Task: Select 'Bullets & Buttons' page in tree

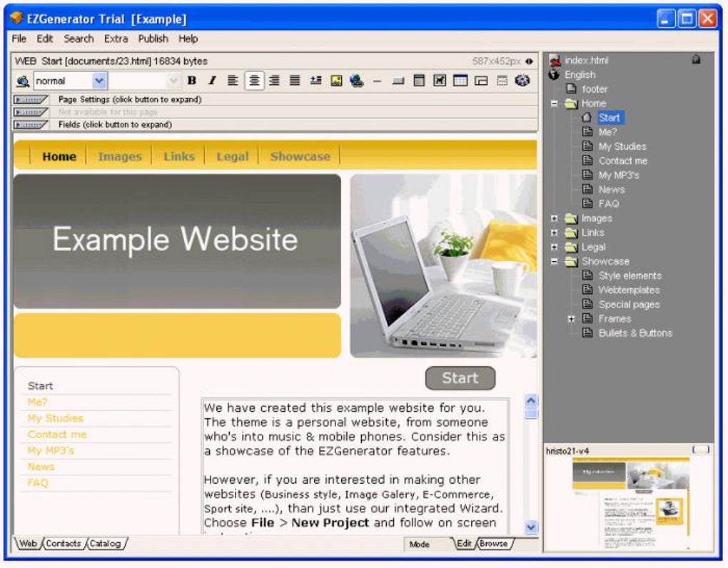Action: [635, 333]
